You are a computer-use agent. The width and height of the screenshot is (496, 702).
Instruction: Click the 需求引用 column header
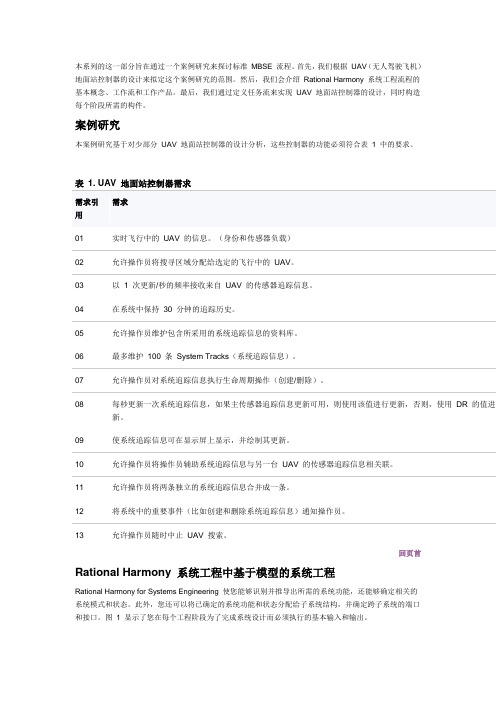pos(86,208)
